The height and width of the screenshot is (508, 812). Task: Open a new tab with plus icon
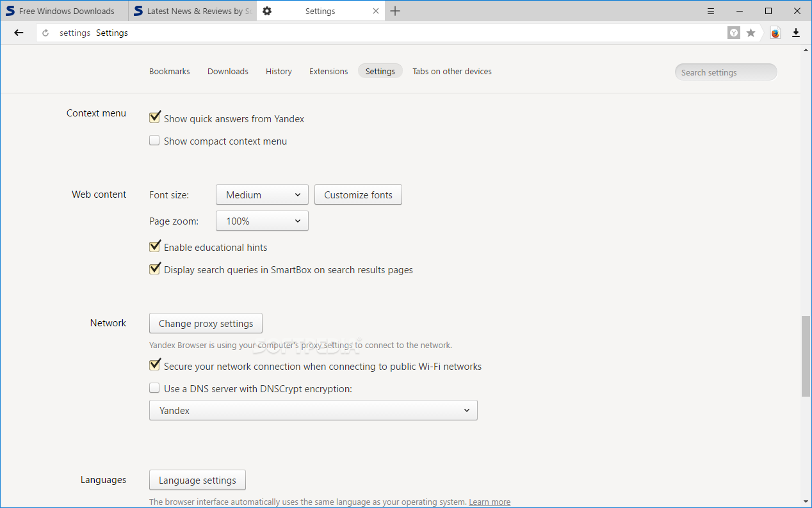[x=395, y=11]
